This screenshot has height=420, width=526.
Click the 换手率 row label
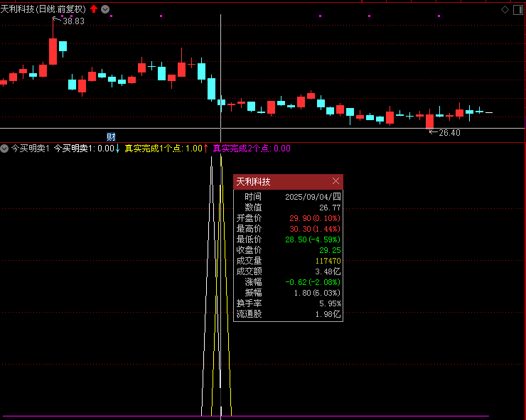tap(249, 303)
